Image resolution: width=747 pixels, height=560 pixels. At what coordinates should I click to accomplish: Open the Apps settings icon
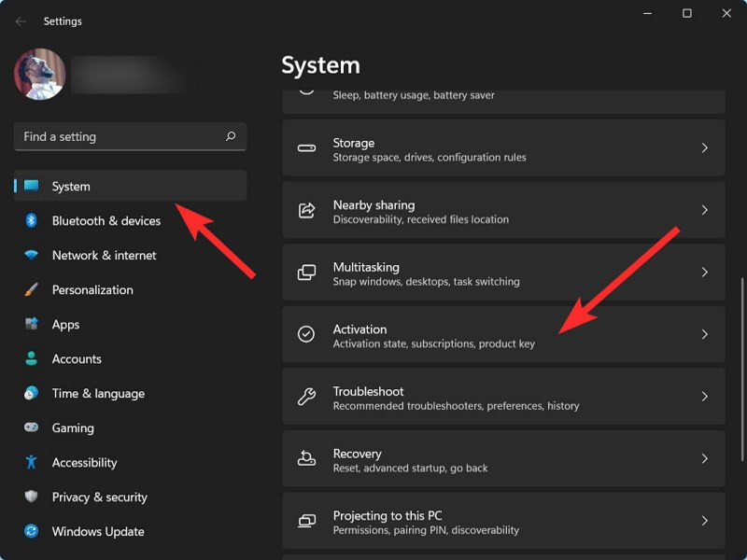33,324
